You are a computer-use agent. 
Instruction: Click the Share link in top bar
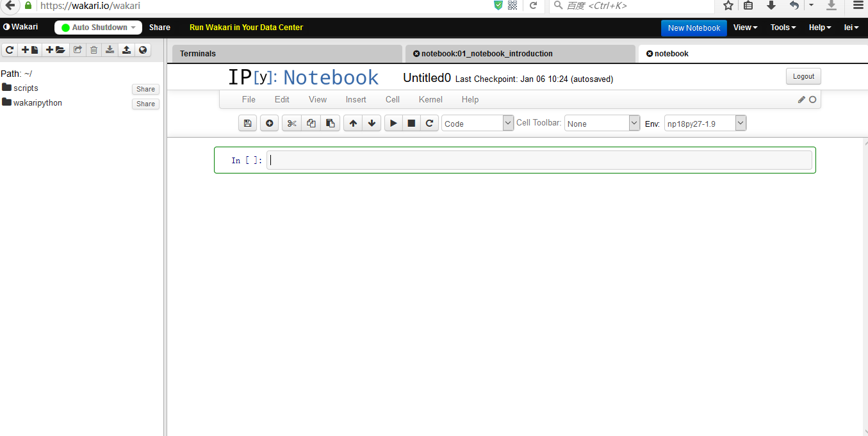point(160,28)
